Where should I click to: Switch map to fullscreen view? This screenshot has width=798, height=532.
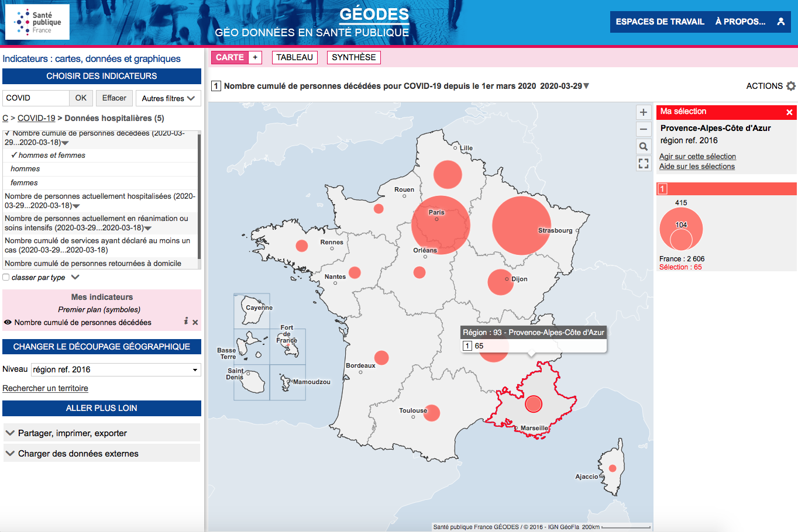click(644, 164)
